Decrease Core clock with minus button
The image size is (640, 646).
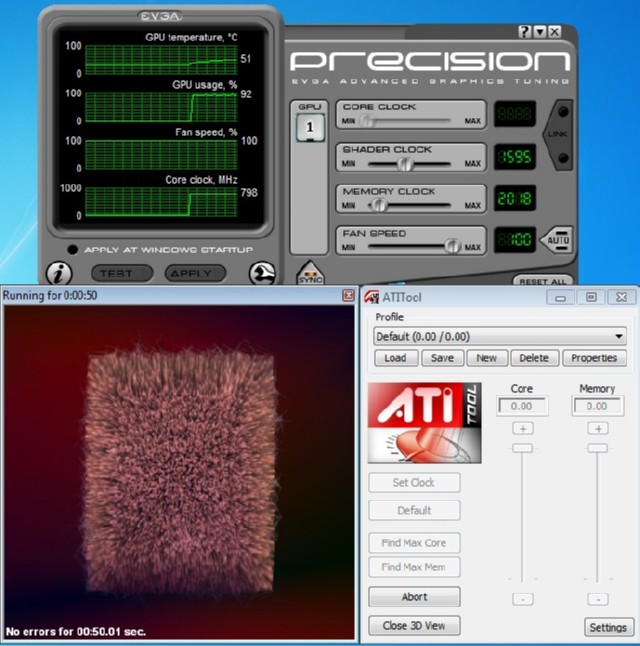tap(523, 599)
